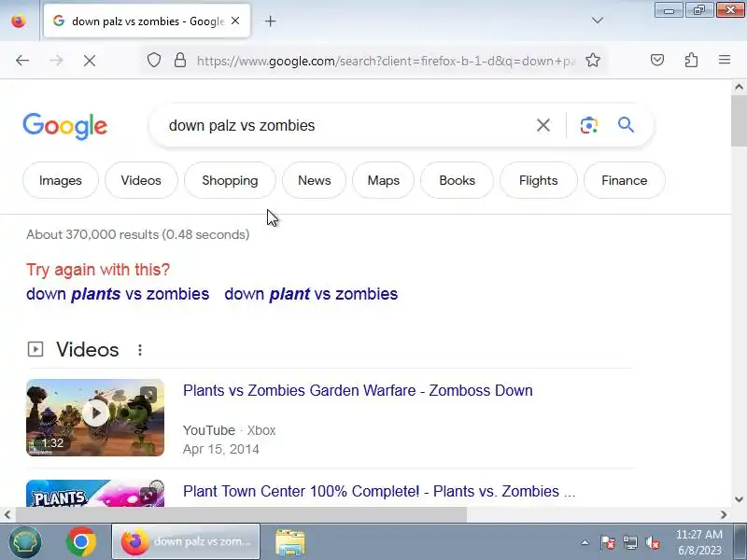Search 'down plants vs zombies' suggestion

coord(118,294)
